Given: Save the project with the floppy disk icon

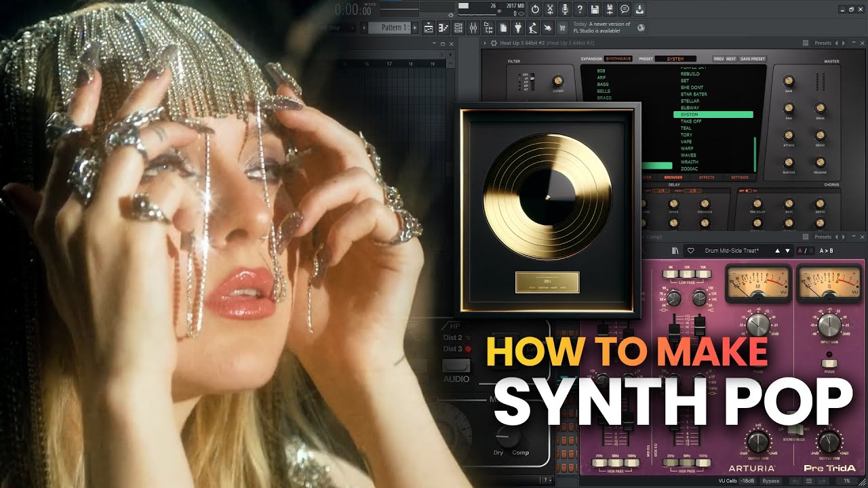Looking at the screenshot, I should (595, 9).
